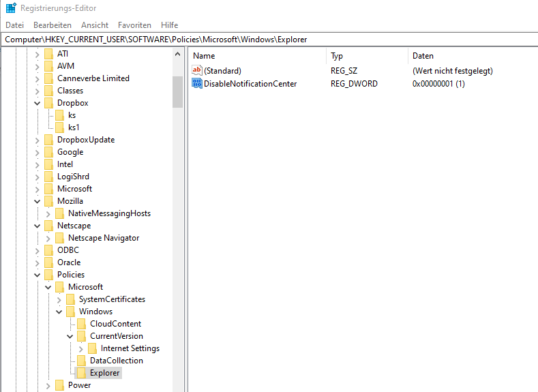Click the tree scrollbar up arrow
Image resolution: width=538 pixels, height=392 pixels.
177,54
